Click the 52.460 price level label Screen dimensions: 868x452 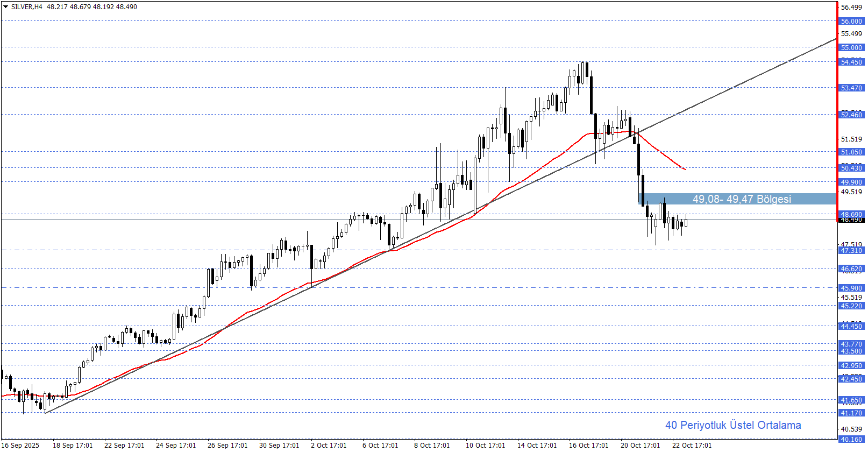(x=851, y=115)
